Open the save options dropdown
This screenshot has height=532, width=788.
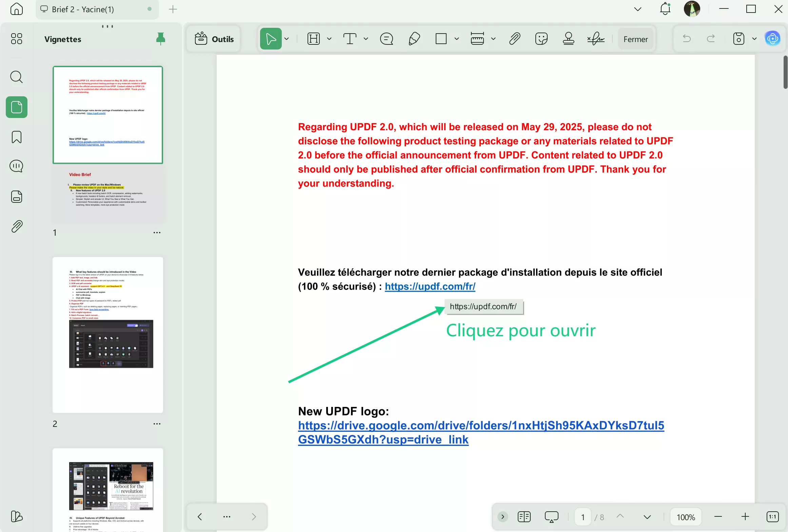754,39
